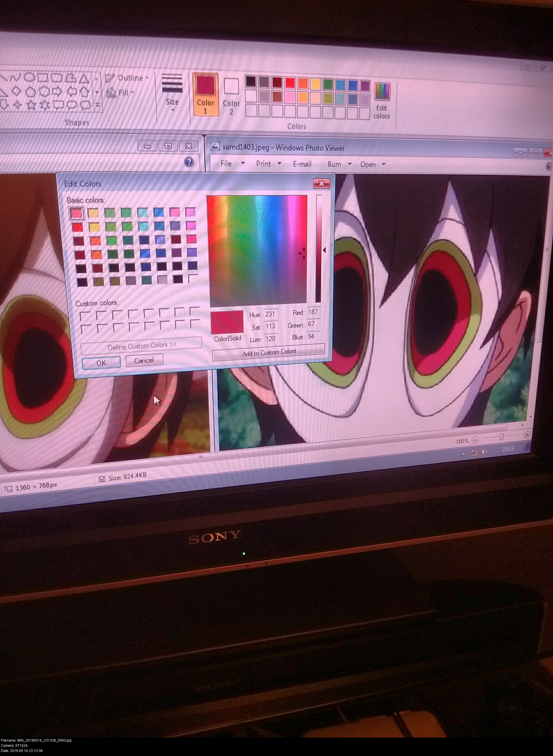Image resolution: width=553 pixels, height=756 pixels.
Task: Click the Green value field
Action: click(314, 324)
